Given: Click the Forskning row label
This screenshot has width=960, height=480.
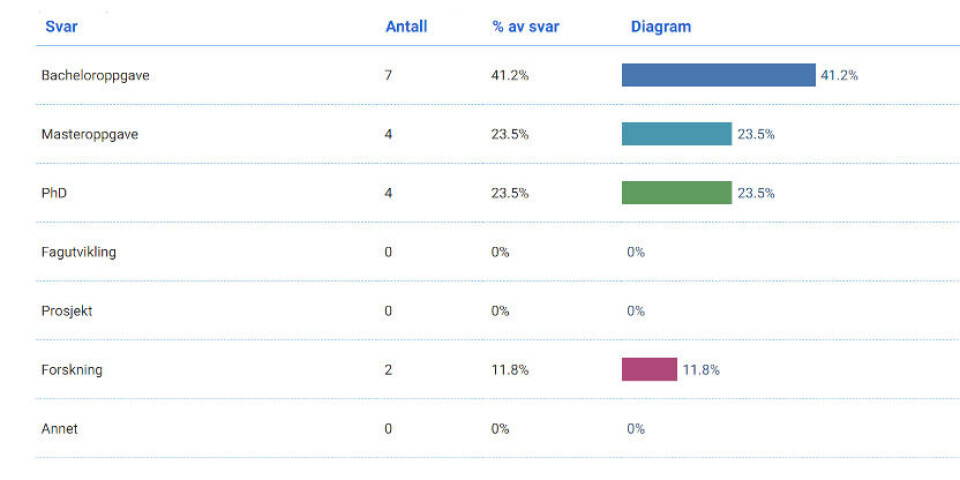Looking at the screenshot, I should point(72,370).
